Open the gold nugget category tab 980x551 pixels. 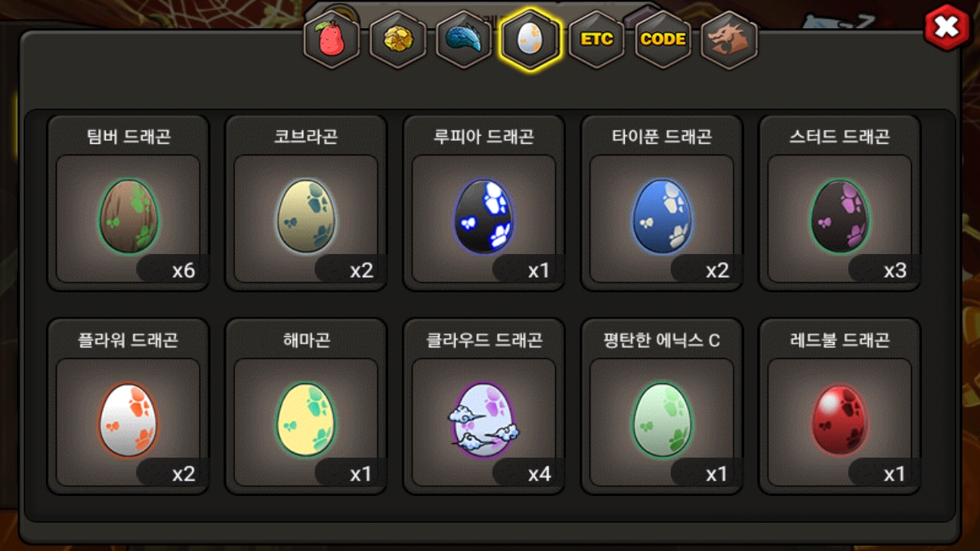[397, 40]
